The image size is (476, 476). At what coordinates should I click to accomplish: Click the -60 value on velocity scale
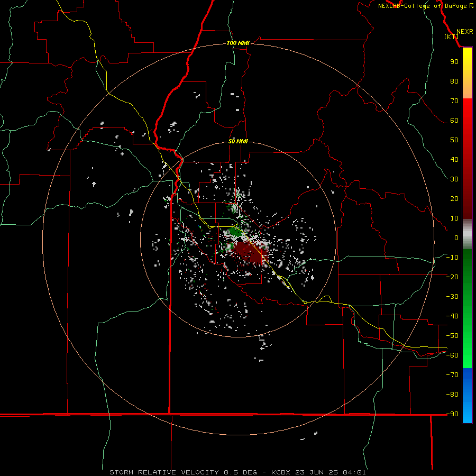(x=452, y=355)
